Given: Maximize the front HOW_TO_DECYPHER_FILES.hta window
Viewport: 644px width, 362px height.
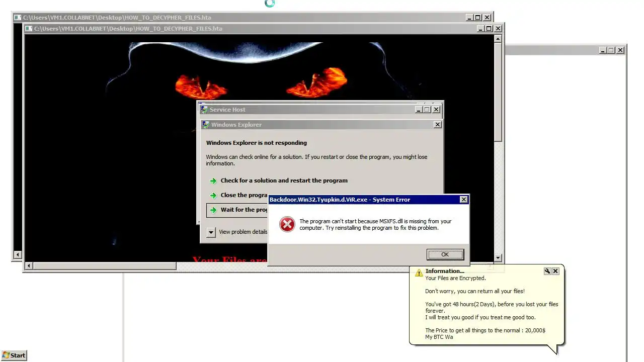Looking at the screenshot, I should click(489, 29).
